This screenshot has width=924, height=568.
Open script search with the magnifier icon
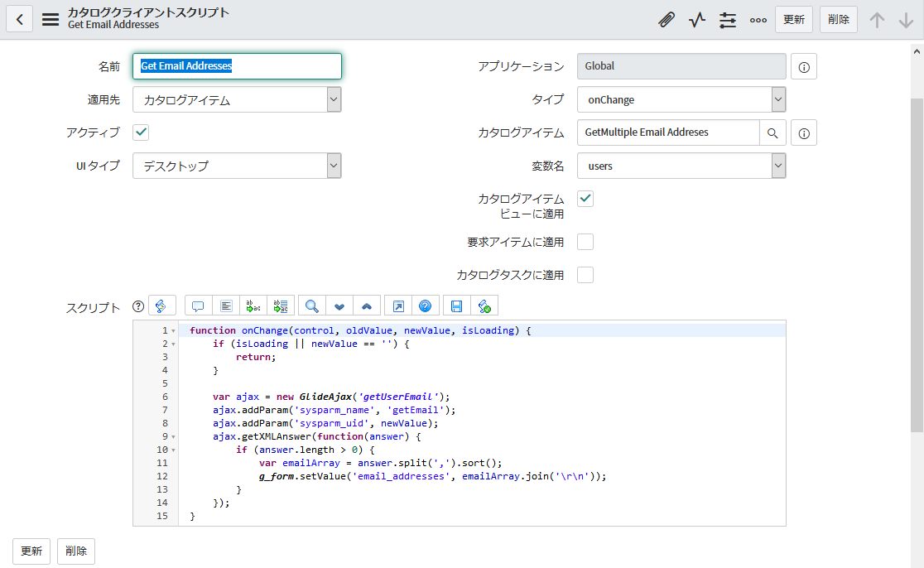point(311,305)
